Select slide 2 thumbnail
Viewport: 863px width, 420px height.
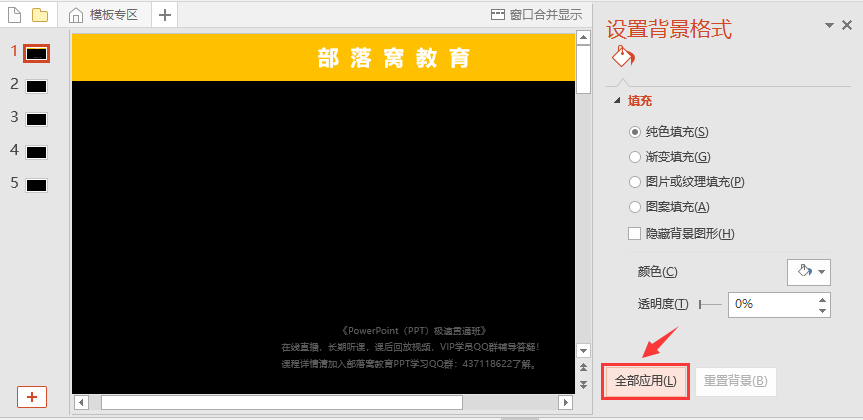pyautogui.click(x=37, y=86)
